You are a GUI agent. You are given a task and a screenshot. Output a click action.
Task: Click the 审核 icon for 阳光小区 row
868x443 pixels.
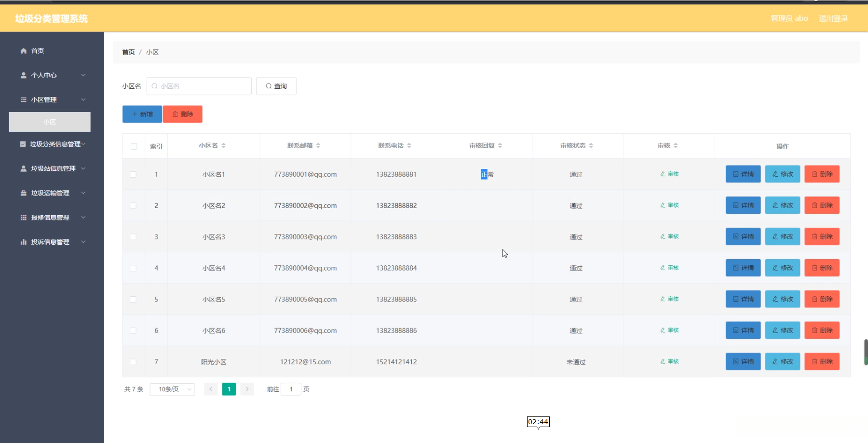click(x=663, y=361)
